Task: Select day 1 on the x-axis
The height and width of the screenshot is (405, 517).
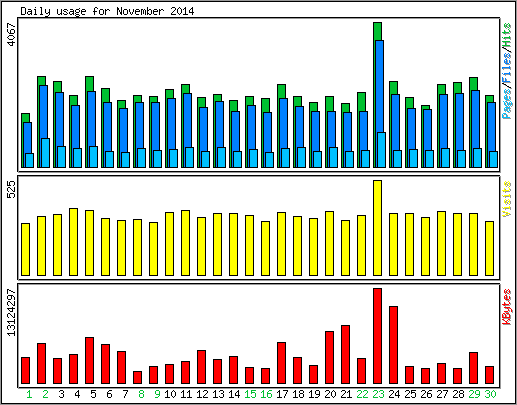Action: pyautogui.click(x=29, y=394)
